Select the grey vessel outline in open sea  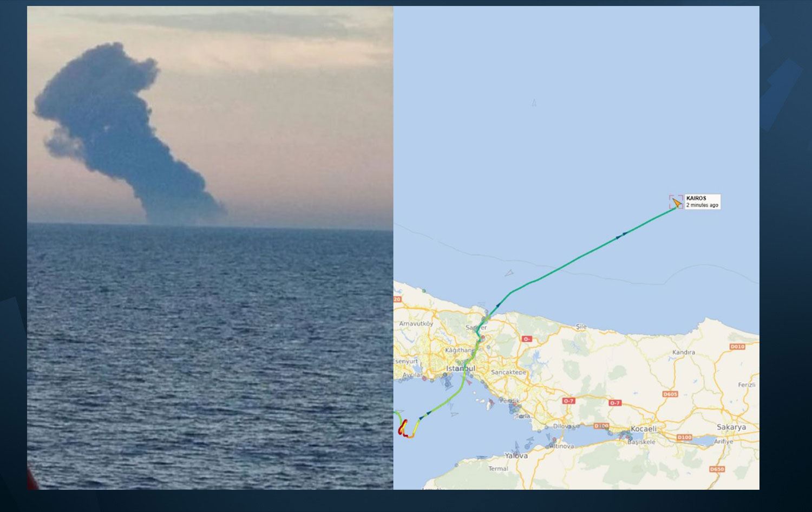point(534,102)
